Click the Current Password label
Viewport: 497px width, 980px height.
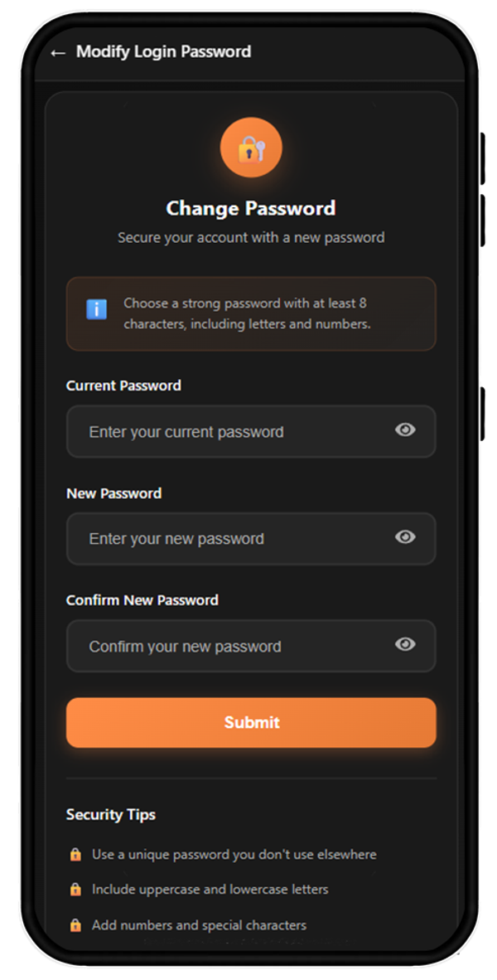[x=123, y=386]
